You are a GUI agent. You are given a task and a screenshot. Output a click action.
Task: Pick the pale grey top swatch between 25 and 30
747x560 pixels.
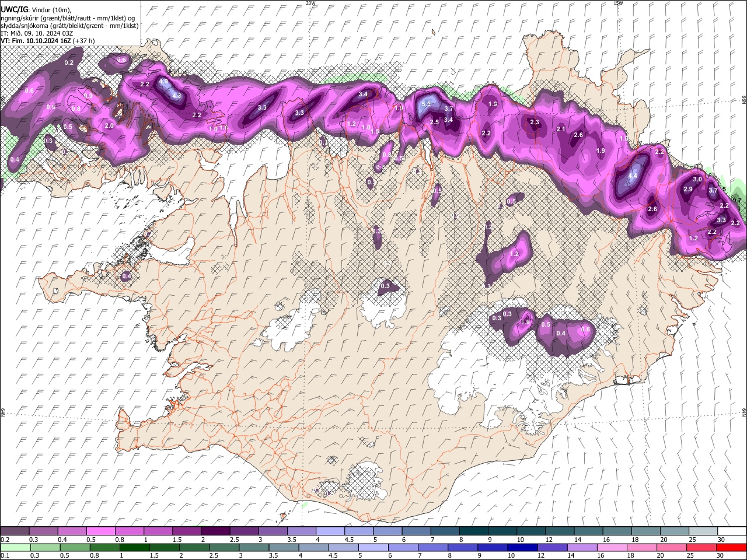(x=703, y=531)
